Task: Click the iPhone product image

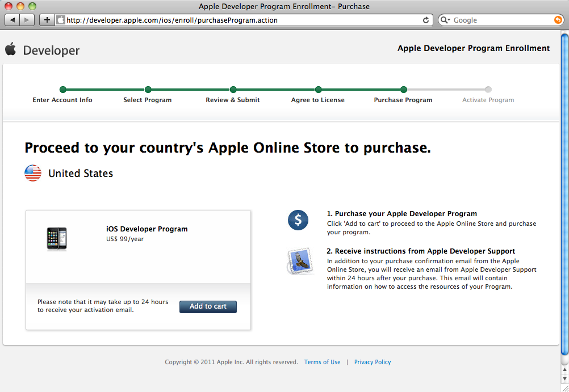Action: (x=57, y=238)
